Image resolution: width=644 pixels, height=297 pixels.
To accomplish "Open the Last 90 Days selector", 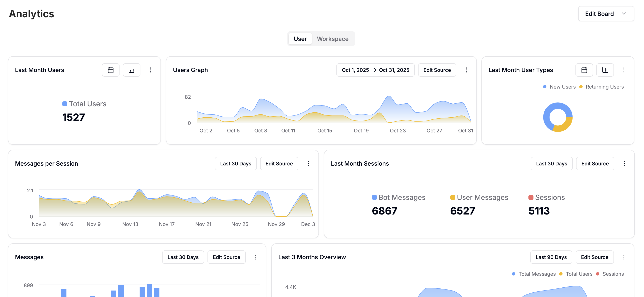I will coord(551,257).
